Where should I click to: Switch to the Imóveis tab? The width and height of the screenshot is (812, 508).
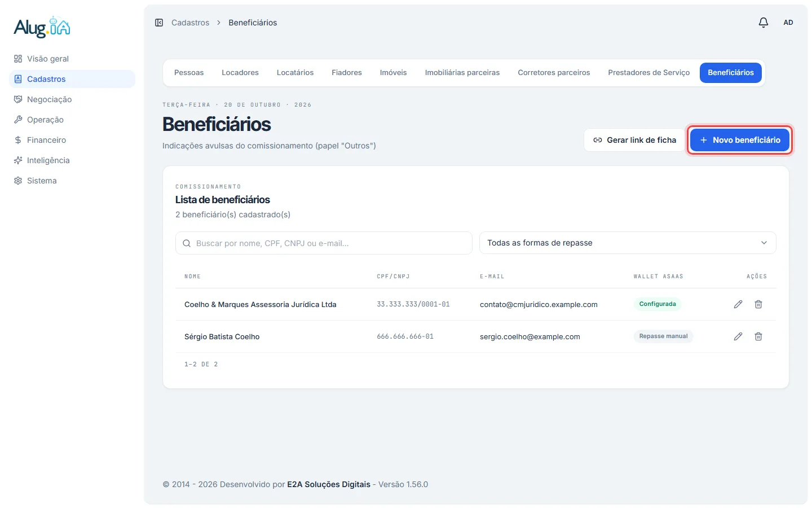pos(394,73)
